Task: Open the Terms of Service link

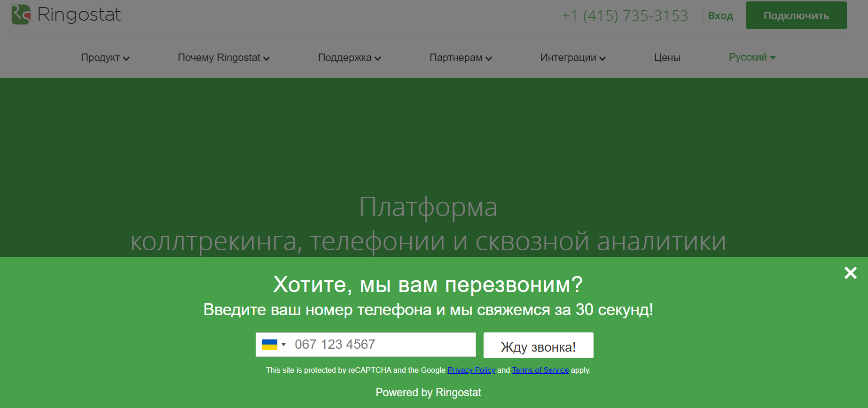Action: tap(540, 370)
